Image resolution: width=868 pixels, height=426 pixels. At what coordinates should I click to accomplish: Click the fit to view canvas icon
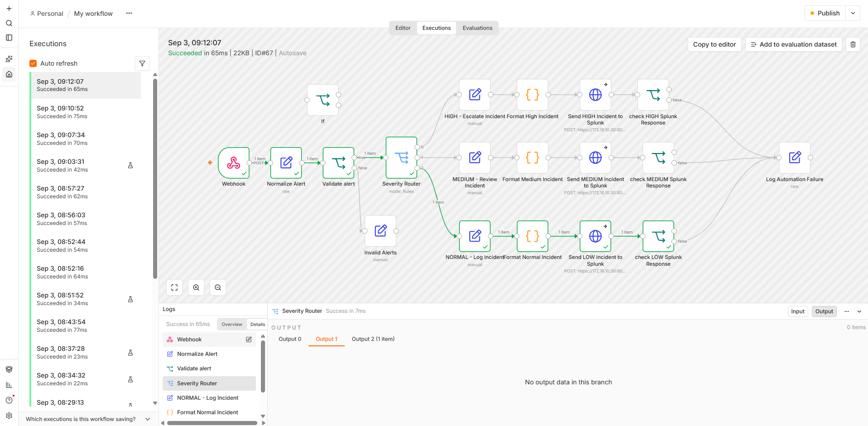point(174,287)
